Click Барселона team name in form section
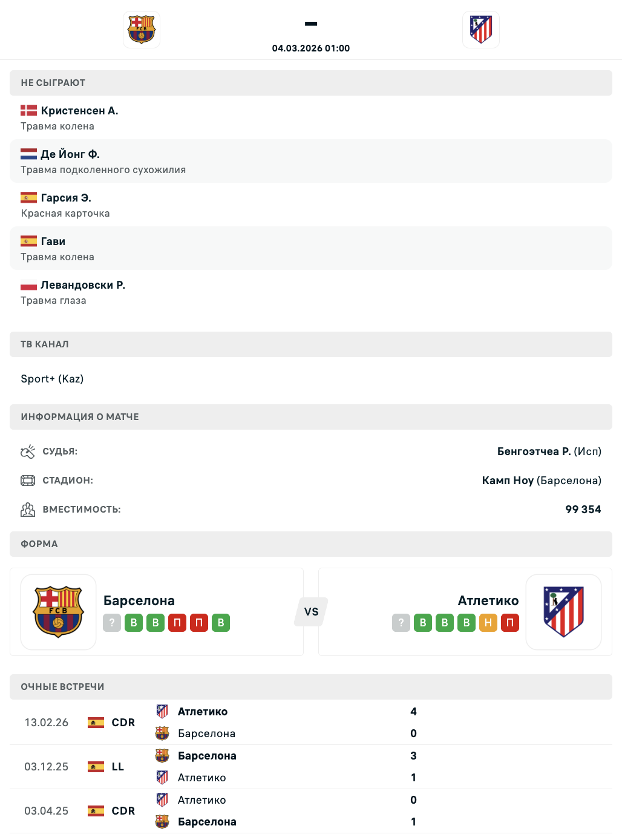Image resolution: width=622 pixels, height=840 pixels. pyautogui.click(x=139, y=600)
